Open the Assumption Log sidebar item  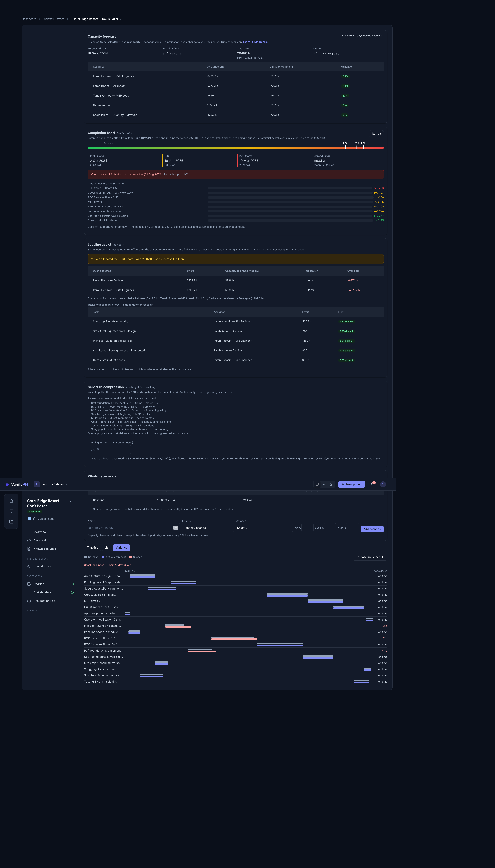click(x=50, y=601)
